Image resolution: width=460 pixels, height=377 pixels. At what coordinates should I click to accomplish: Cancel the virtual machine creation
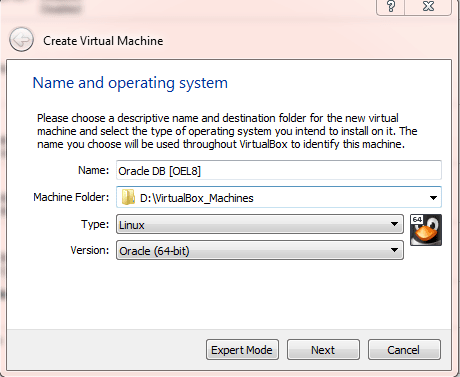(x=404, y=350)
